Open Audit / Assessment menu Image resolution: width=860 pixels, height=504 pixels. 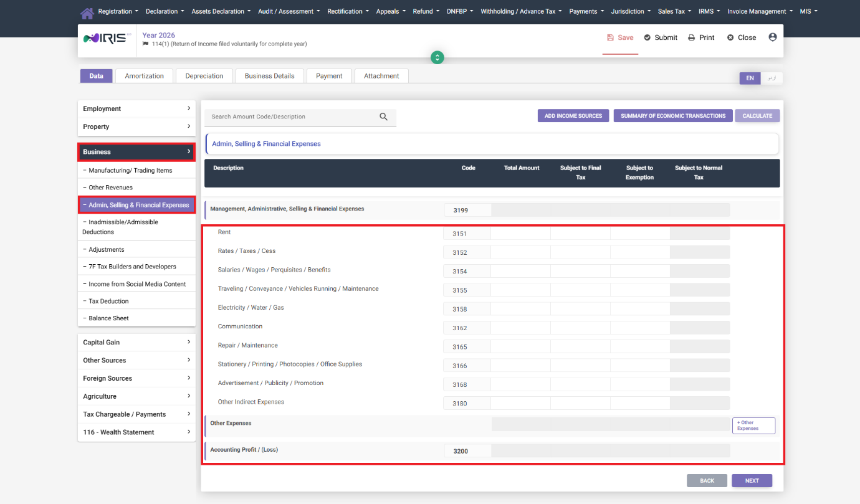(x=289, y=11)
